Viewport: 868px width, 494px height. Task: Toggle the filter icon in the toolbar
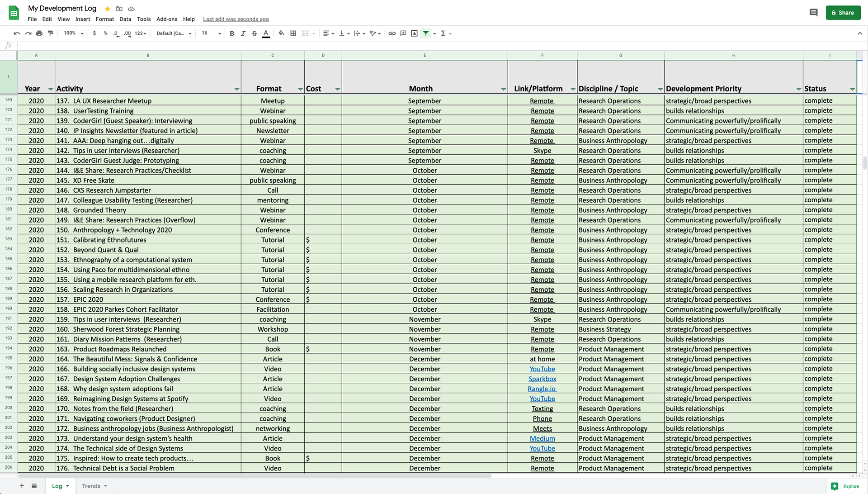tap(426, 33)
